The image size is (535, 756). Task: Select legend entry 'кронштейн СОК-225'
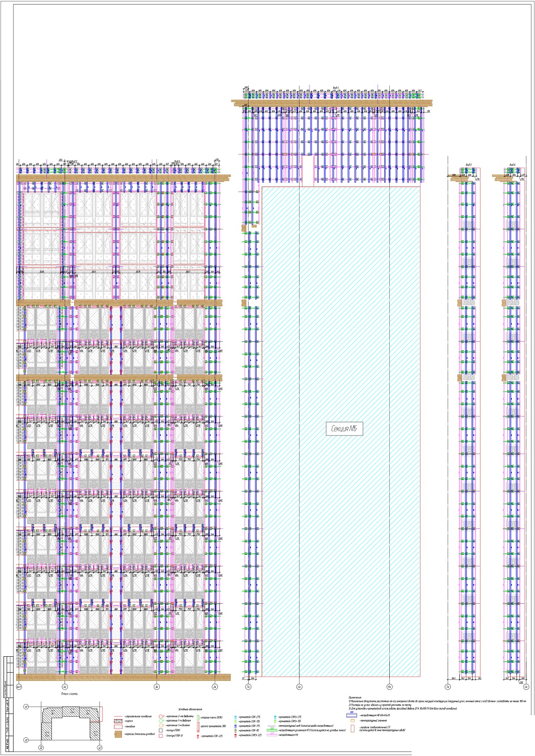tap(211, 736)
